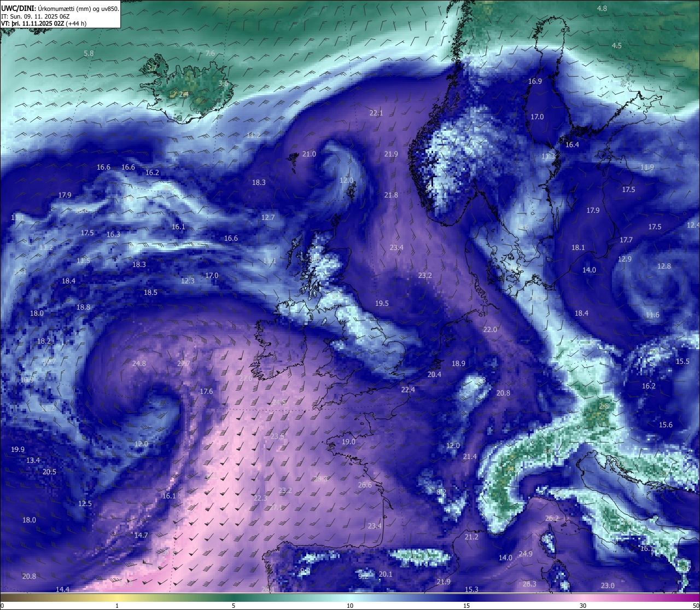Click the map value '15.3' at the bottom edge
The height and width of the screenshot is (610, 700).
pyautogui.click(x=471, y=590)
